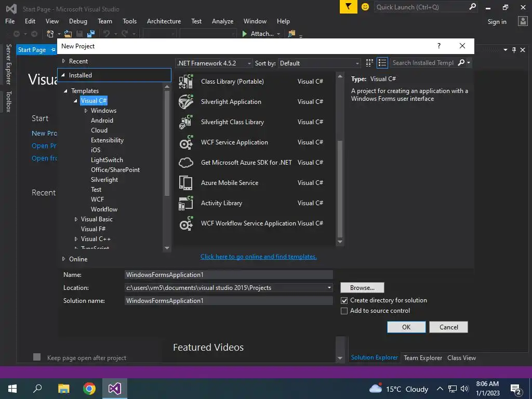Click the Browse... button
Viewport: 532px width, 399px height.
click(362, 288)
